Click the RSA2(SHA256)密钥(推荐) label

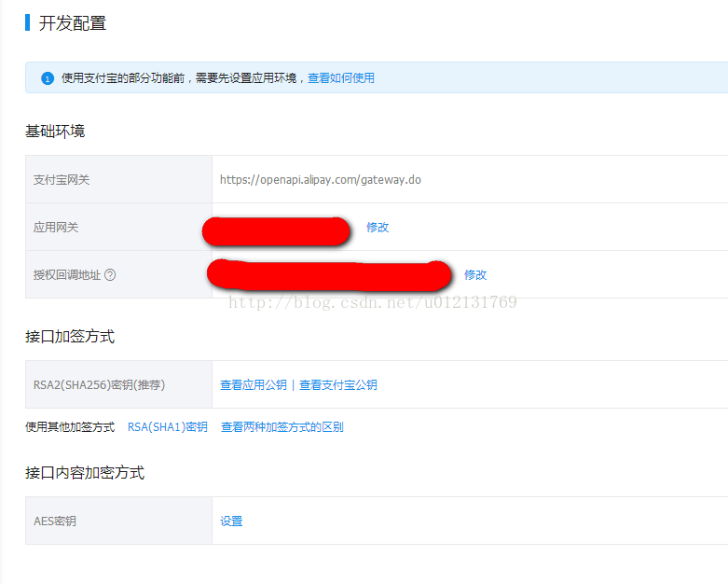click(x=99, y=385)
